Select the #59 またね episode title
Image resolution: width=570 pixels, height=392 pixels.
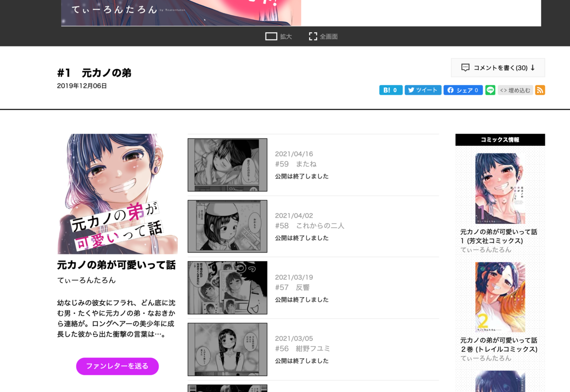pos(295,164)
